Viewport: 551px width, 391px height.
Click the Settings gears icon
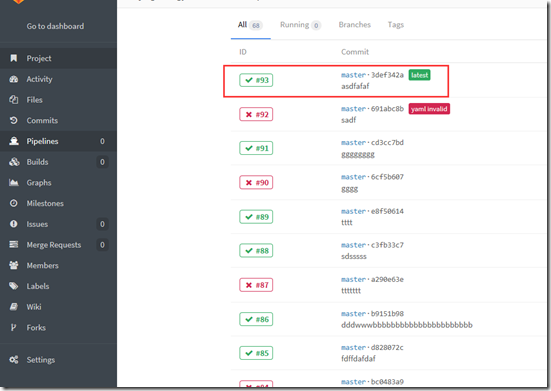point(14,360)
